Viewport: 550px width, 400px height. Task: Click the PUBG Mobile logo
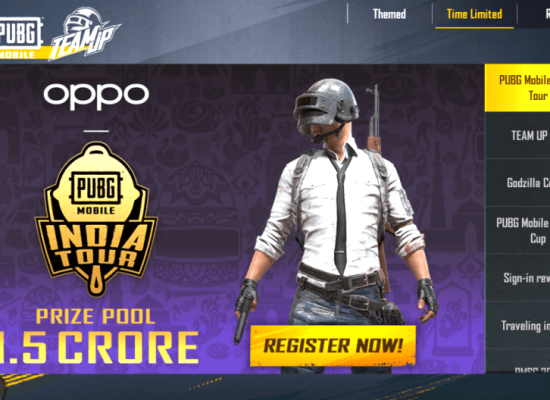pos(20,38)
